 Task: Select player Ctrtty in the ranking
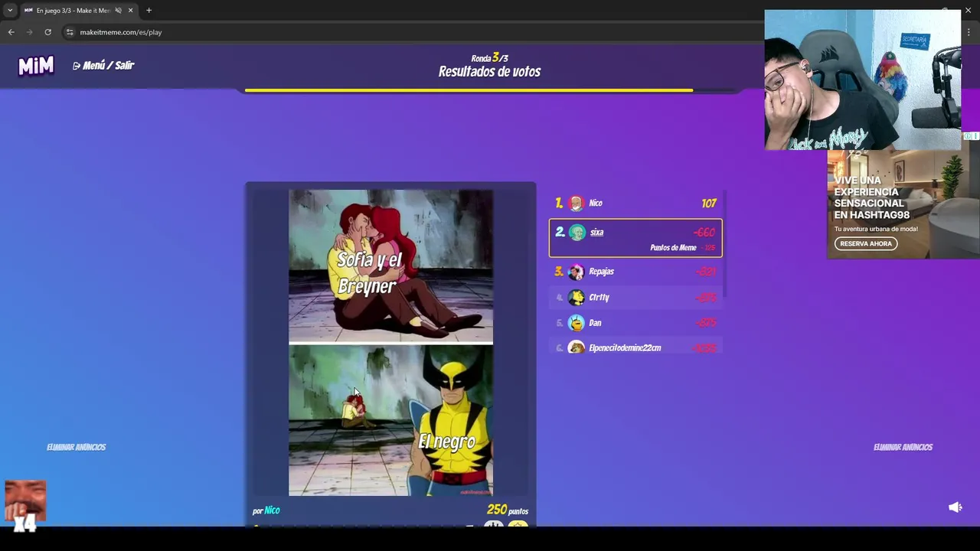(x=635, y=297)
